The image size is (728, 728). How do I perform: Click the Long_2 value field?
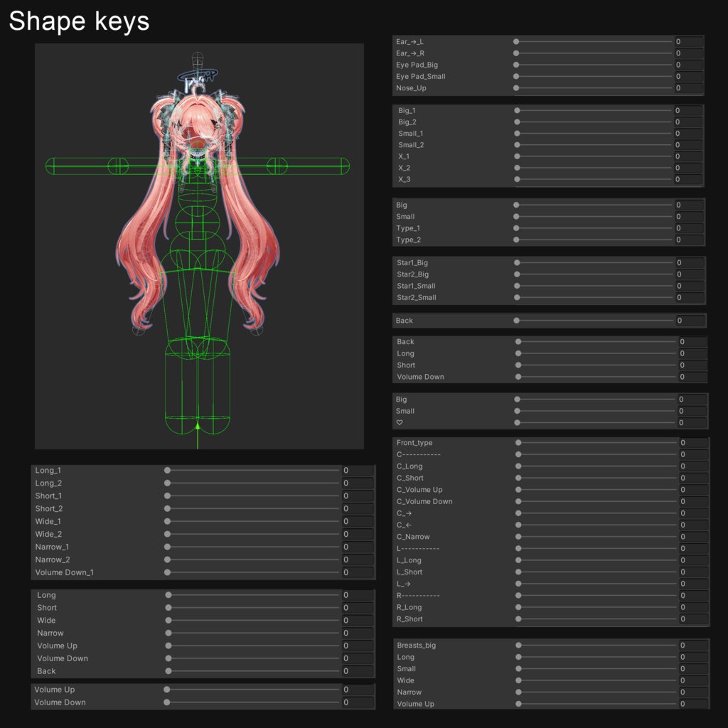click(358, 483)
